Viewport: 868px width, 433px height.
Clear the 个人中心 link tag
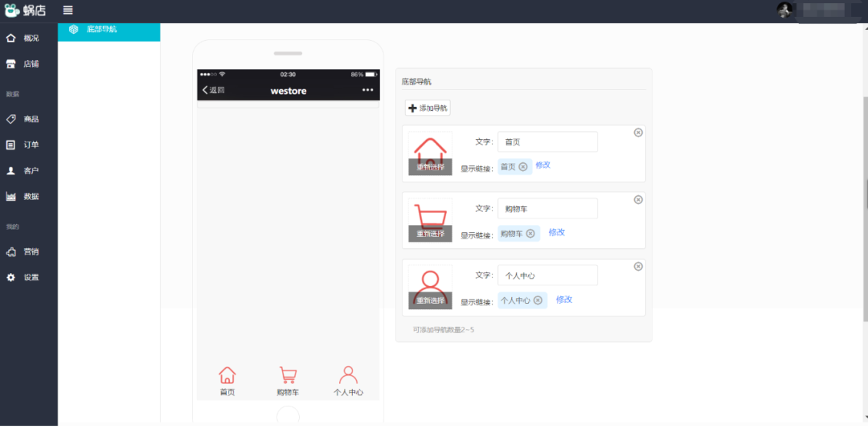point(538,300)
